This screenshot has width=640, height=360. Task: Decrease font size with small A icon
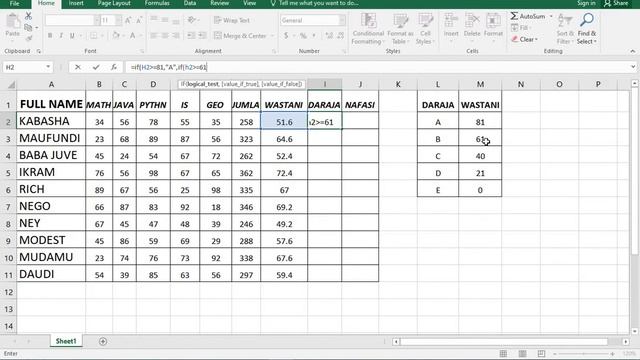pos(139,20)
